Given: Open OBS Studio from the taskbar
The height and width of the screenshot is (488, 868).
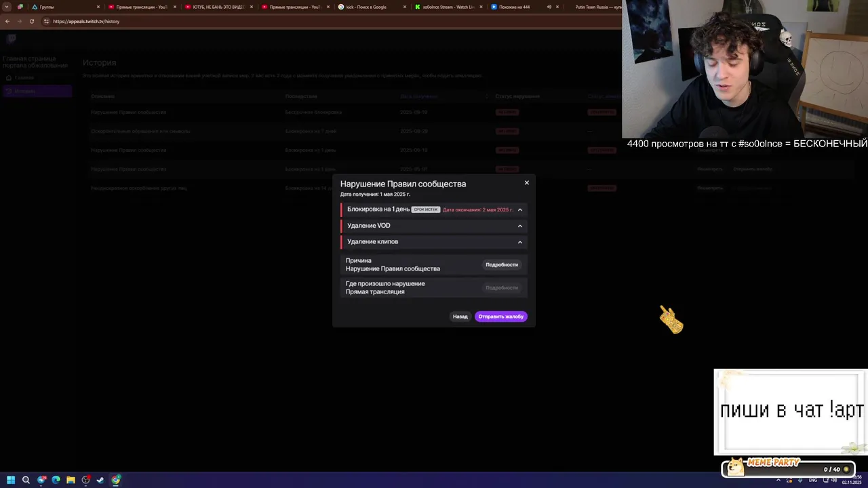Looking at the screenshot, I should point(85,480).
